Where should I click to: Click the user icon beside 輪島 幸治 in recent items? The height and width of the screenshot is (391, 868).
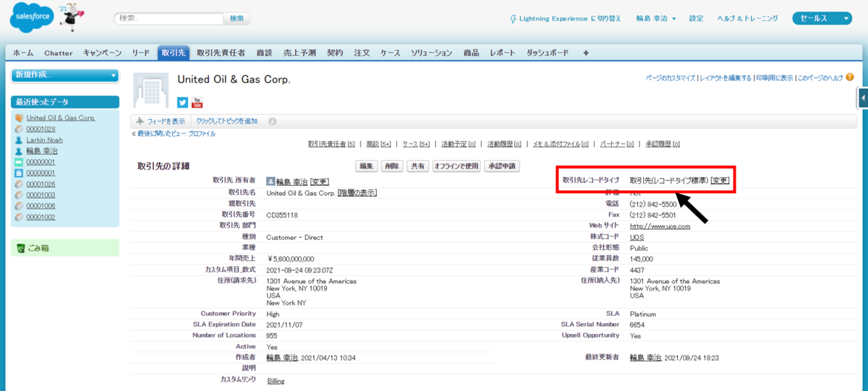pos(19,151)
